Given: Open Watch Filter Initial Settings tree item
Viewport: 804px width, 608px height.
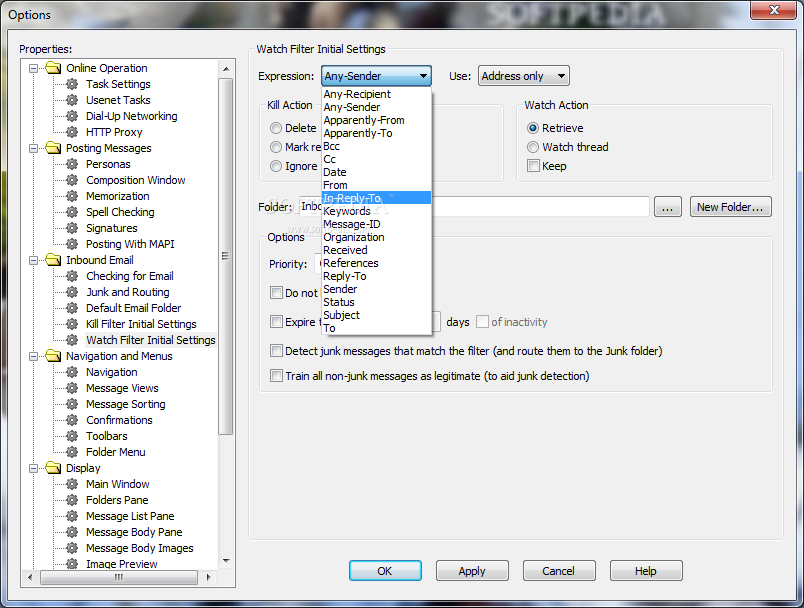Looking at the screenshot, I should pyautogui.click(x=151, y=340).
